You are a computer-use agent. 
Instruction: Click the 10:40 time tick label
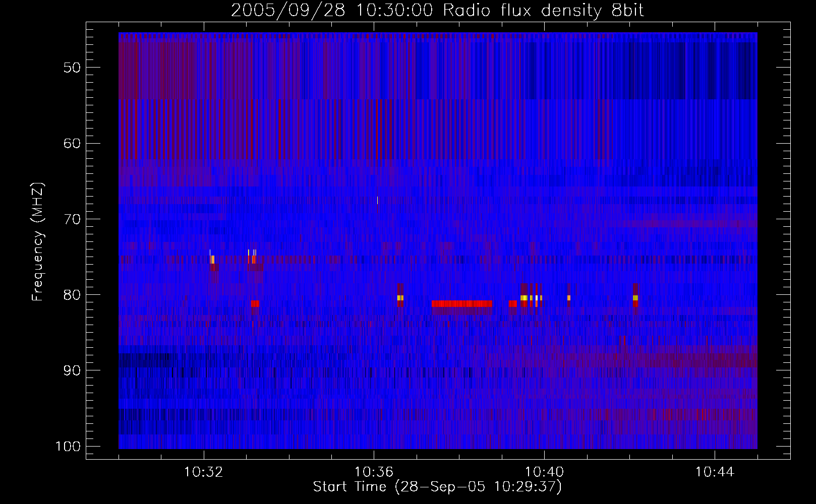click(544, 472)
